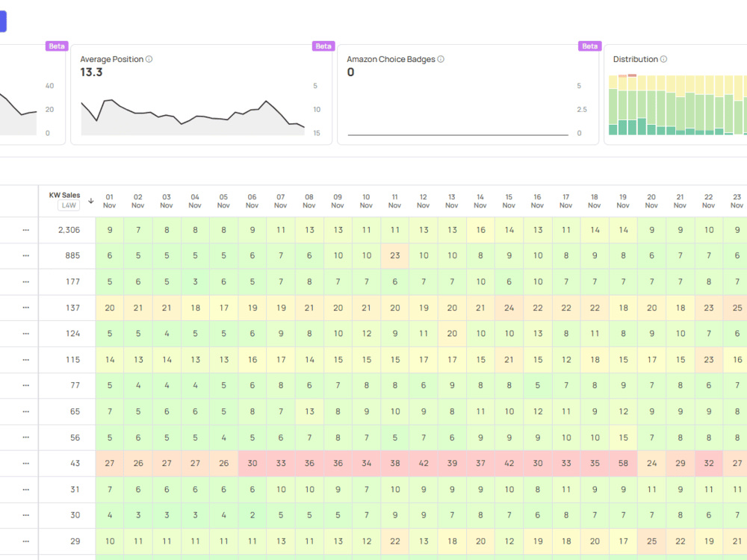This screenshot has height=560, width=747.
Task: Click the Average Position info icon
Action: click(x=149, y=59)
